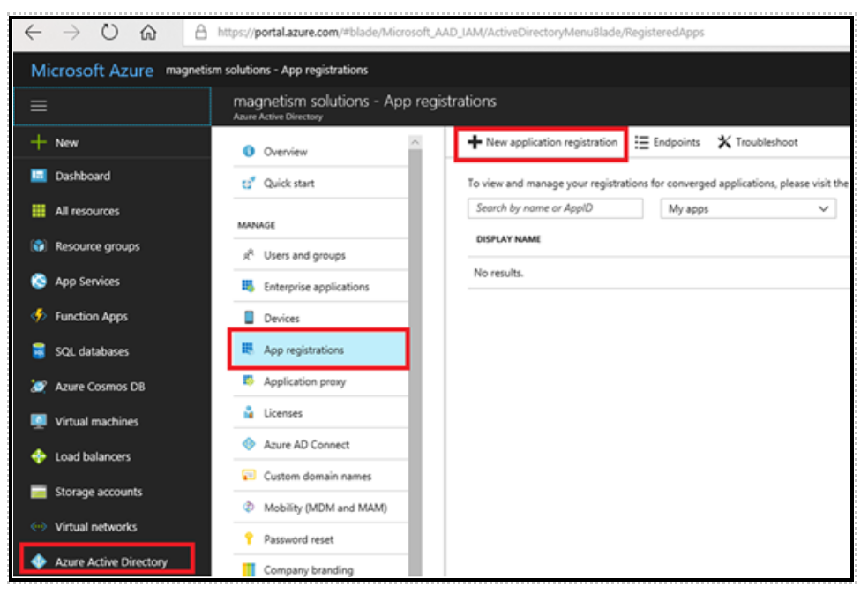Reload the page with the refresh icon
Image resolution: width=868 pixels, height=602 pixels.
coord(109,33)
